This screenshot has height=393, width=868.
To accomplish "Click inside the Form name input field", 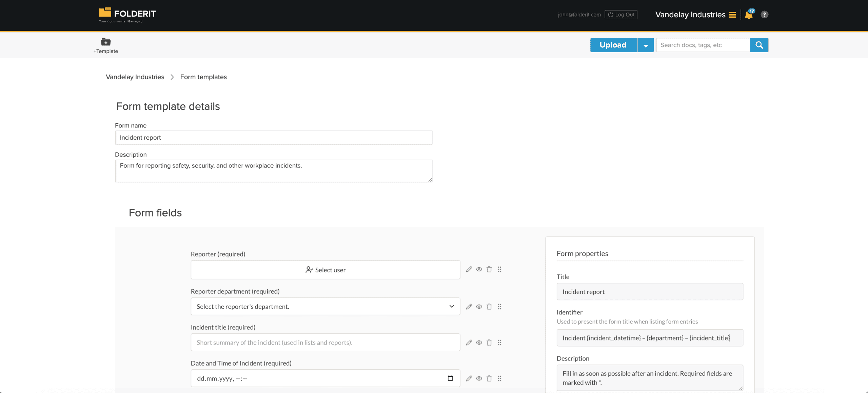I will click(274, 137).
